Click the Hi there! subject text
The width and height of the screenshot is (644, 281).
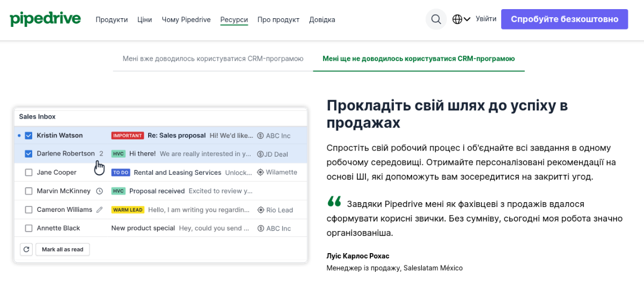(x=142, y=153)
